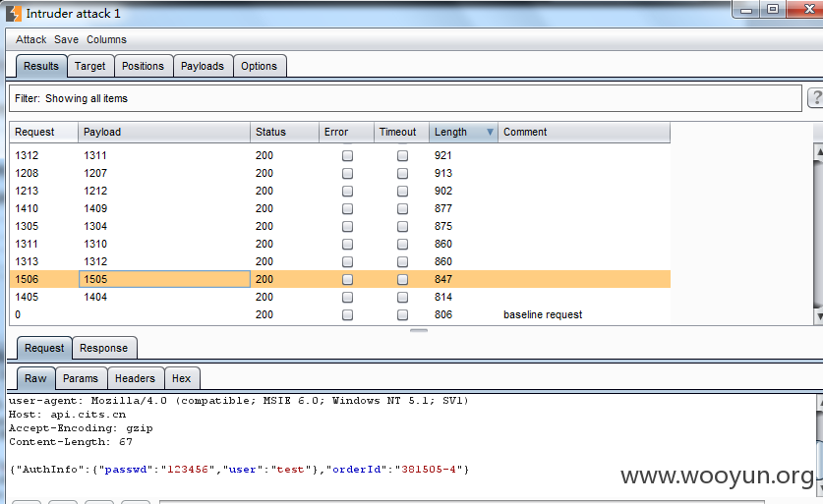Open the Attack menu
This screenshot has height=504, width=823.
click(x=30, y=39)
